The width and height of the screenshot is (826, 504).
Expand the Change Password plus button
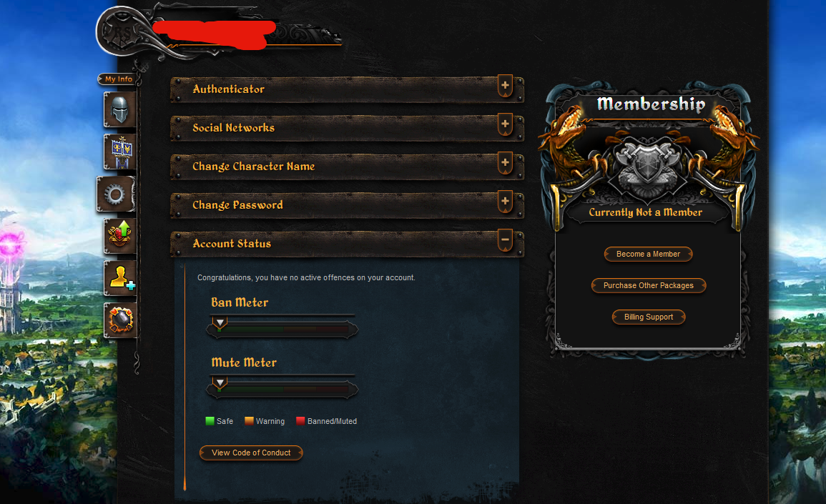click(505, 201)
